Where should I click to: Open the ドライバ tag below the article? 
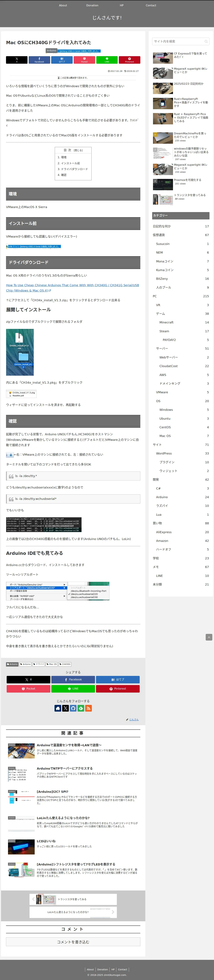coord(38,664)
